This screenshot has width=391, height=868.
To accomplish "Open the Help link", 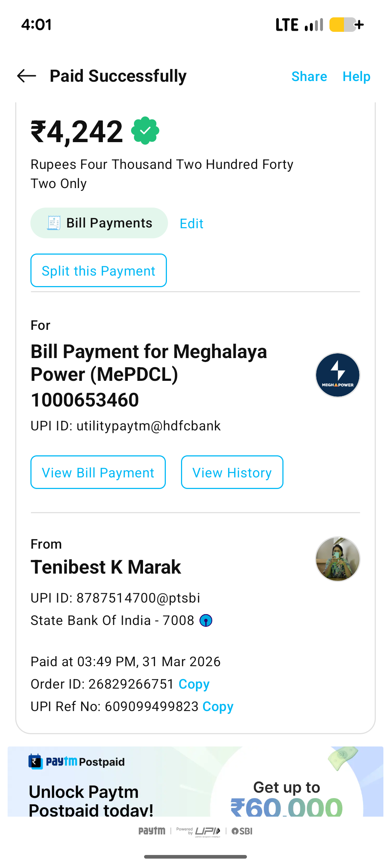I will click(x=356, y=77).
